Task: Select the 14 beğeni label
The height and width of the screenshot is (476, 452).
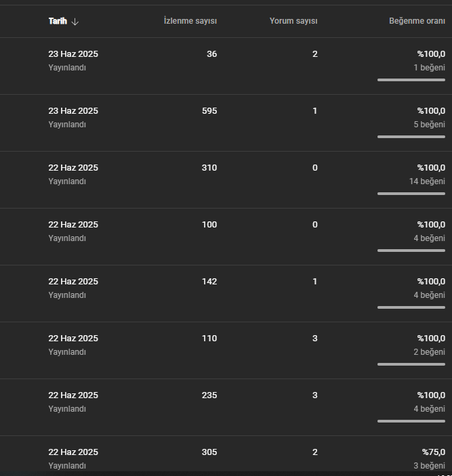Action: (427, 181)
